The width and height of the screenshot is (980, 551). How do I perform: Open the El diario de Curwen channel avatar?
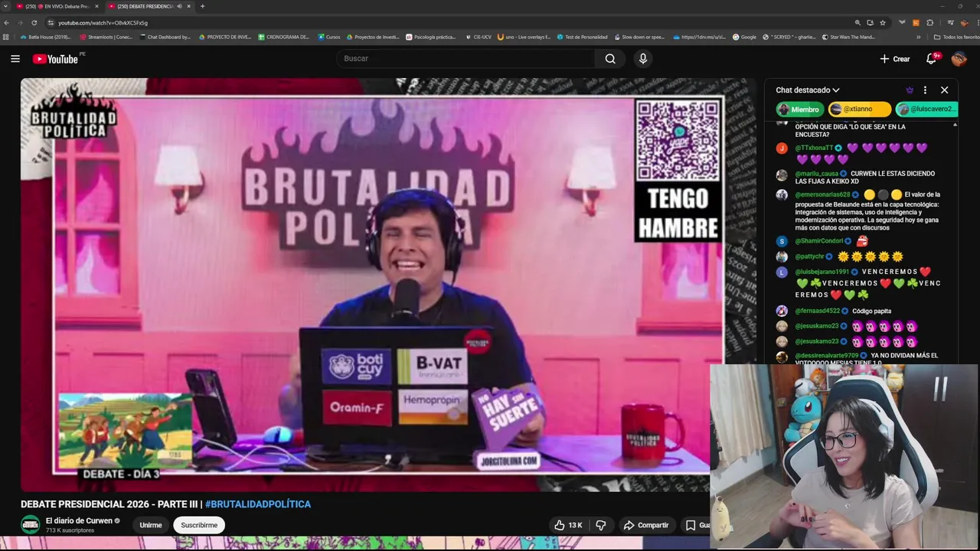pyautogui.click(x=31, y=525)
